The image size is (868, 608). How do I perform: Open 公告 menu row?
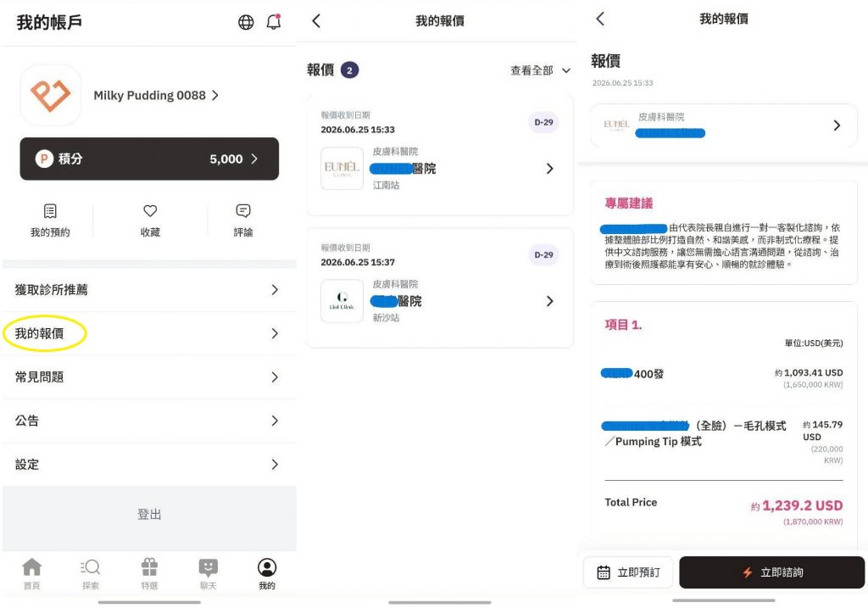pyautogui.click(x=149, y=421)
